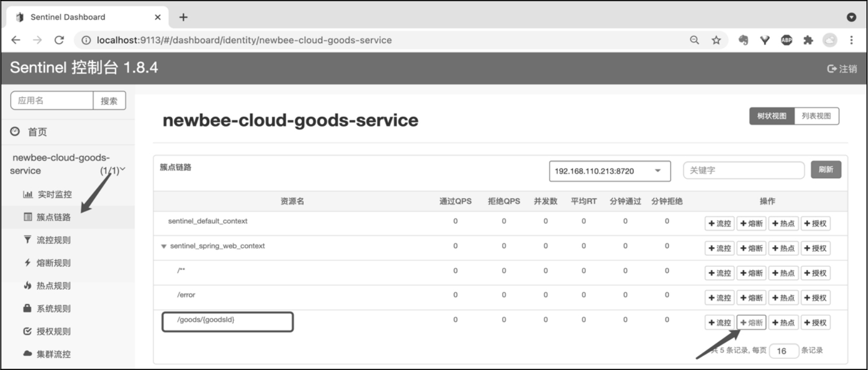Add 热点 rule for the /** resource

(x=783, y=273)
